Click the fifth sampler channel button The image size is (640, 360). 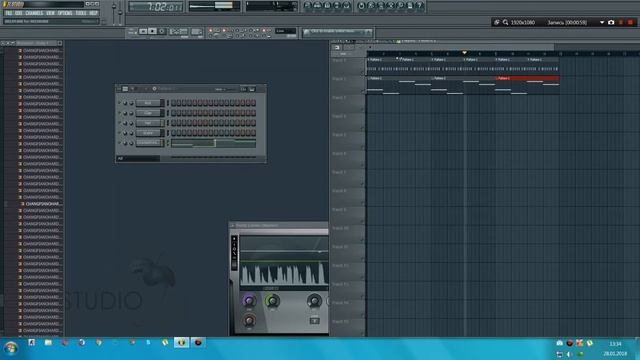click(x=149, y=143)
